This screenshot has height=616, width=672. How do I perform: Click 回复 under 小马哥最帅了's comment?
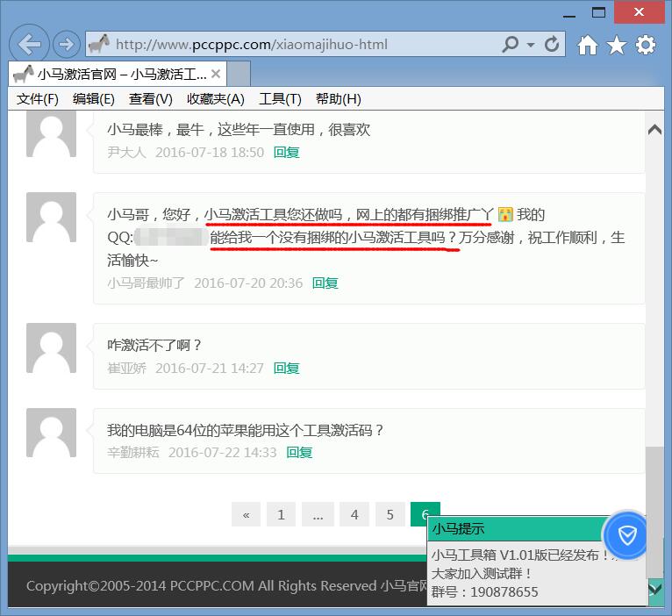[325, 283]
